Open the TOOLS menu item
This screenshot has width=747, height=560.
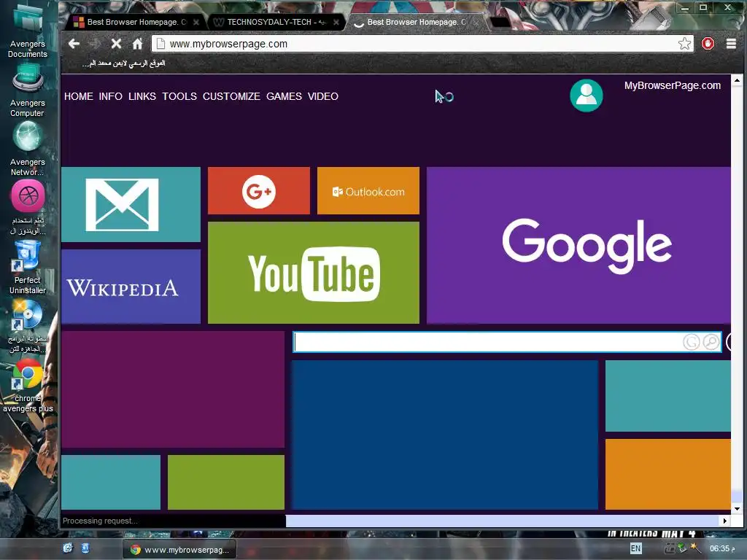(179, 96)
